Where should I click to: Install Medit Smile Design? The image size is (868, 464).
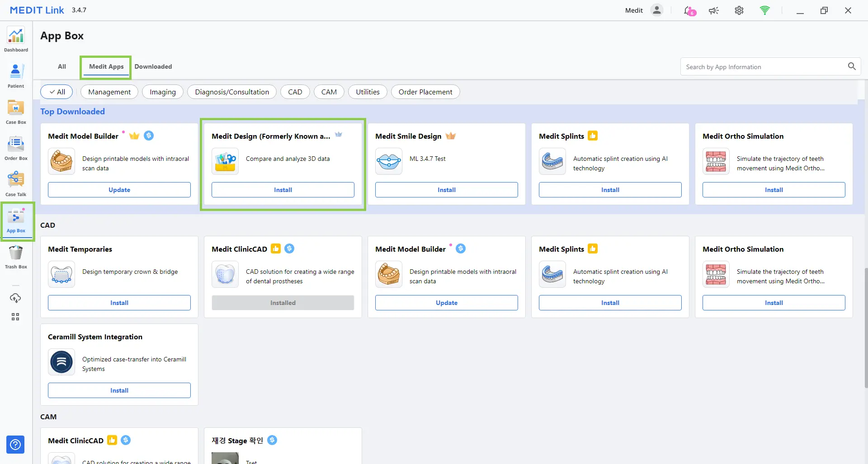[447, 190]
